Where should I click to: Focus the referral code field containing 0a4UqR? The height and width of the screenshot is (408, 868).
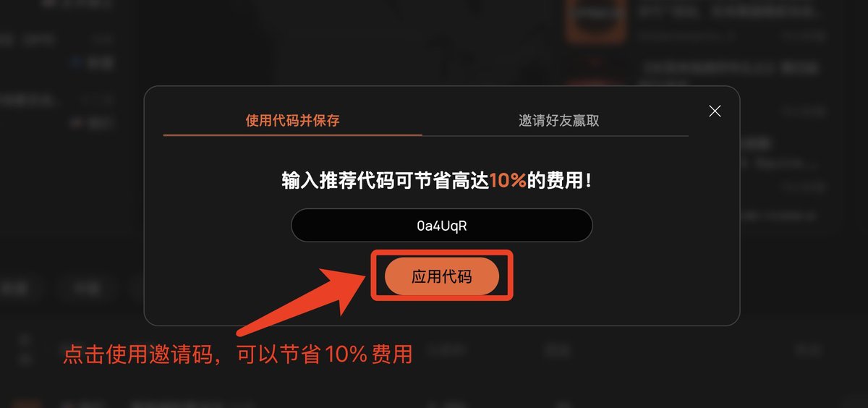pos(442,226)
